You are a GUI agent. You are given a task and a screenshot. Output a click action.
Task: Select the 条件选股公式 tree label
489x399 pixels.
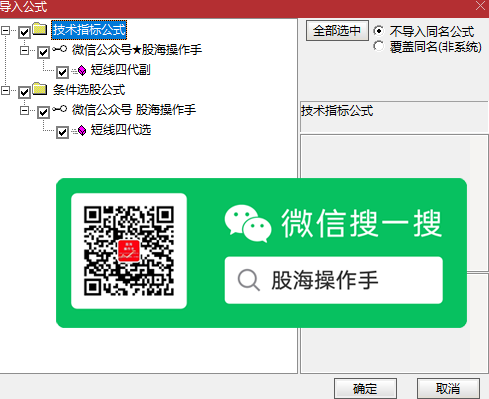[89, 90]
